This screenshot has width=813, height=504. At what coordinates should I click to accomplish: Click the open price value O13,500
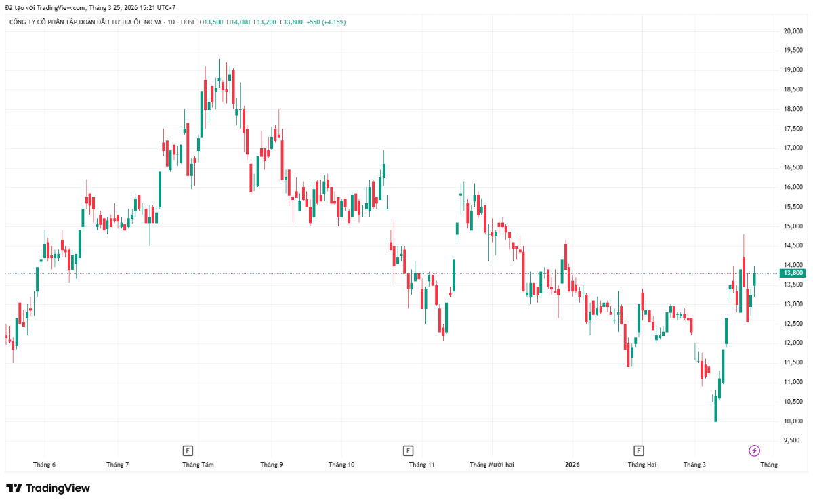[x=211, y=22]
